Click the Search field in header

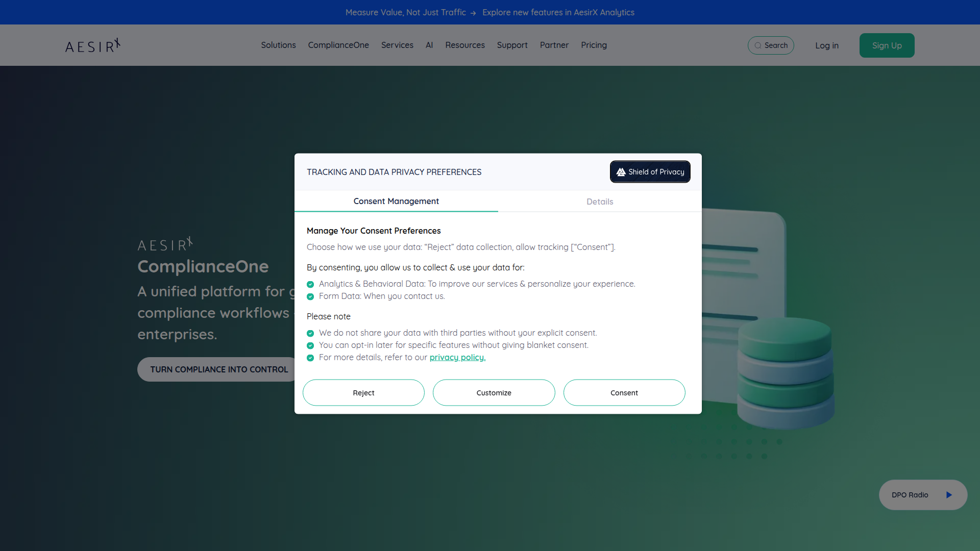(x=771, y=45)
